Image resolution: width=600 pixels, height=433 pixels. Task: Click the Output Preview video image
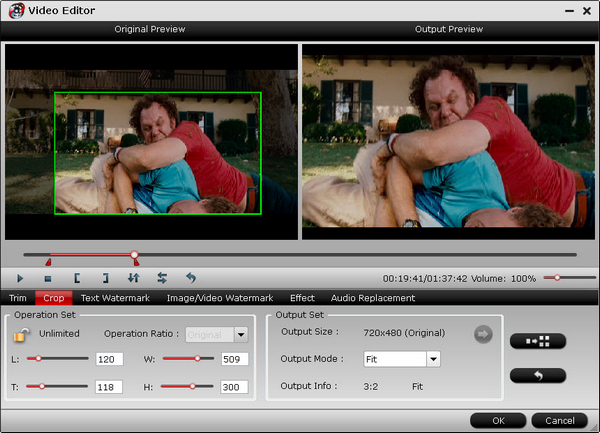(448, 141)
